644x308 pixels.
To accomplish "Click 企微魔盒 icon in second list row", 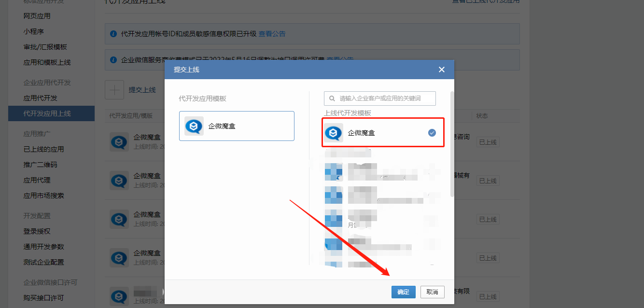I will (x=119, y=181).
